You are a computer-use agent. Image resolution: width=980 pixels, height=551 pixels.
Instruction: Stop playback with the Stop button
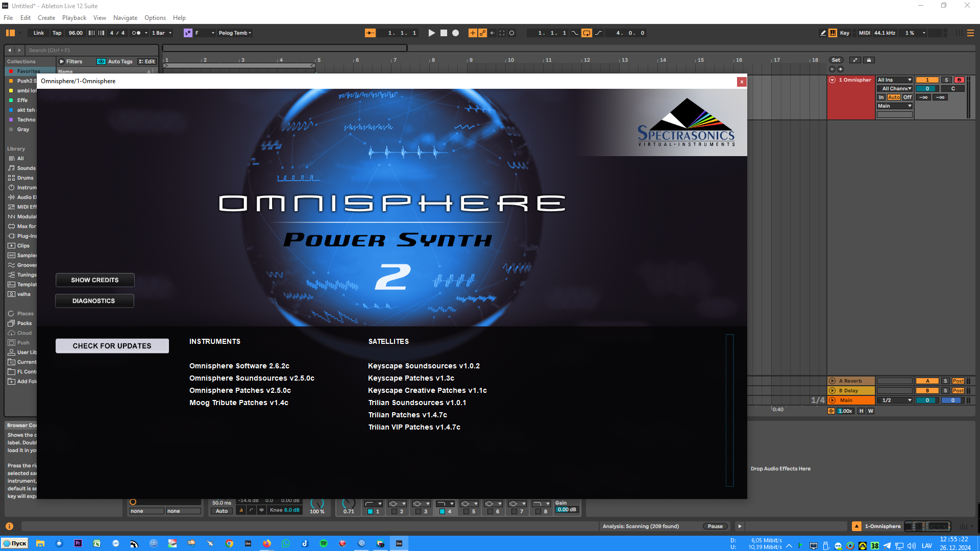coord(444,33)
